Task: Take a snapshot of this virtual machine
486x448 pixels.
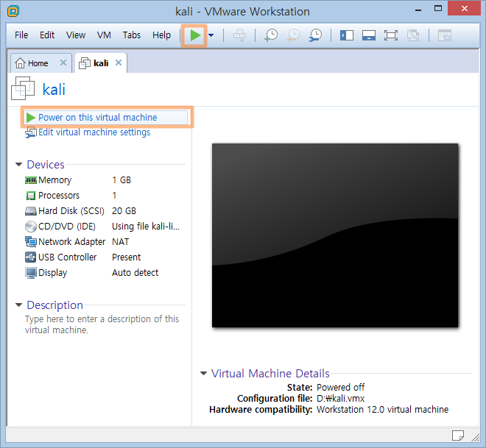Action: 271,35
